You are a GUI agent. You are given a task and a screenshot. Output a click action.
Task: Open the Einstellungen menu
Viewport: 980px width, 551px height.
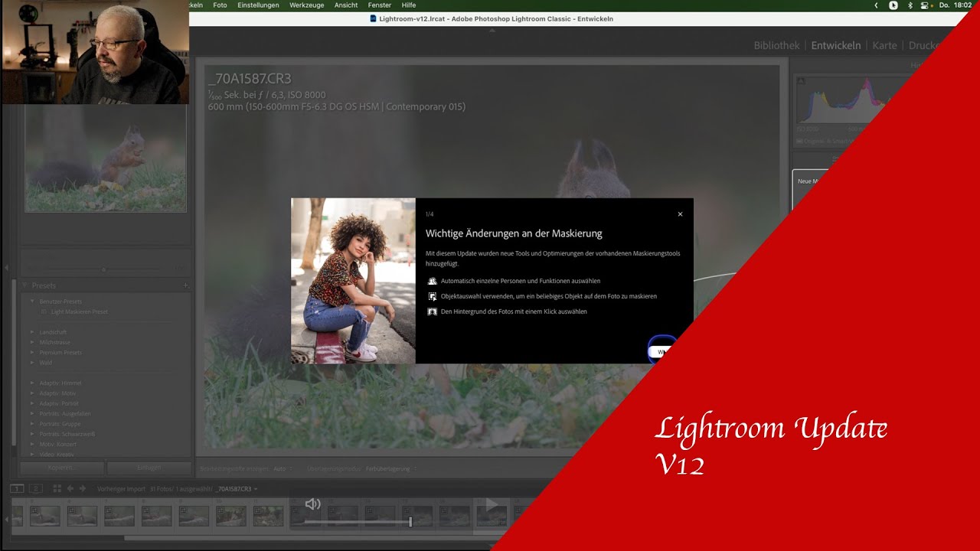click(x=258, y=5)
